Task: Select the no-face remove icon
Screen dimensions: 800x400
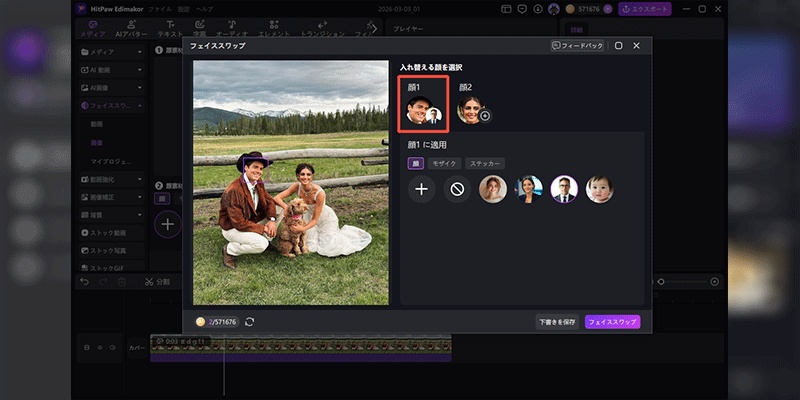Action: [x=457, y=189]
